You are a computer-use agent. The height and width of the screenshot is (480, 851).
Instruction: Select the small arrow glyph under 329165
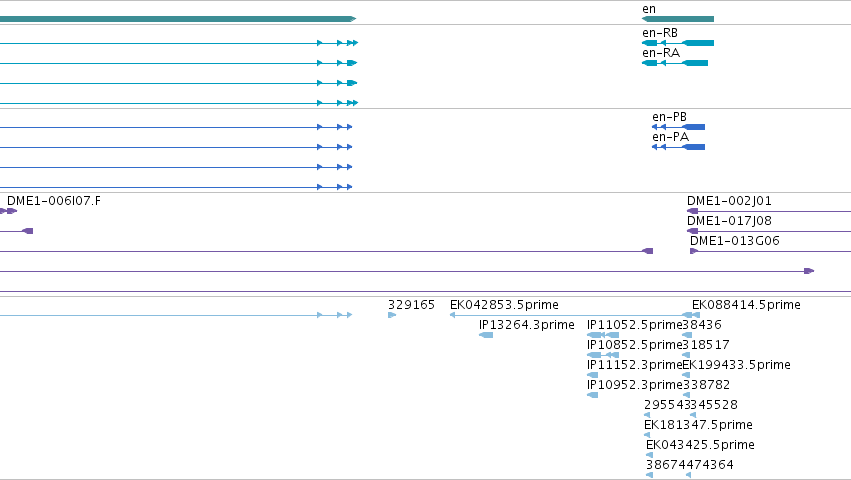pos(392,315)
